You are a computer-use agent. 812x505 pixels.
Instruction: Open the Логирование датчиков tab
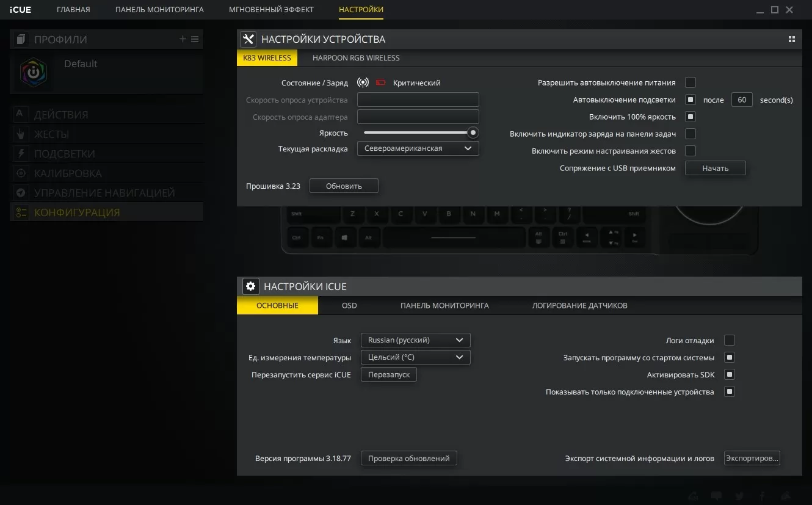579,305
